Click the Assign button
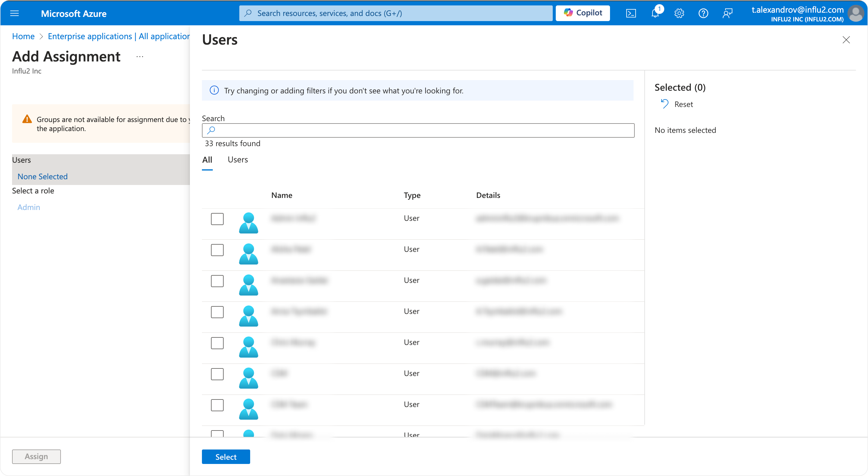 click(x=36, y=456)
